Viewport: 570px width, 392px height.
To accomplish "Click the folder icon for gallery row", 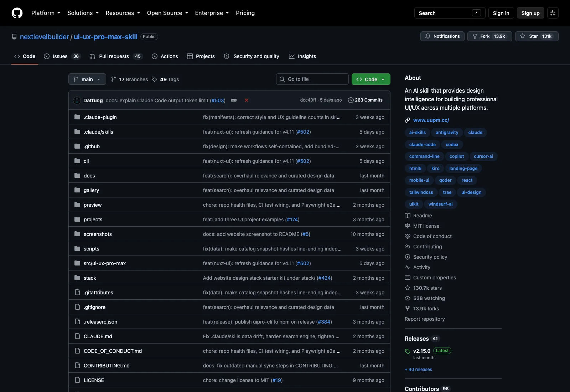I will 77,190.
